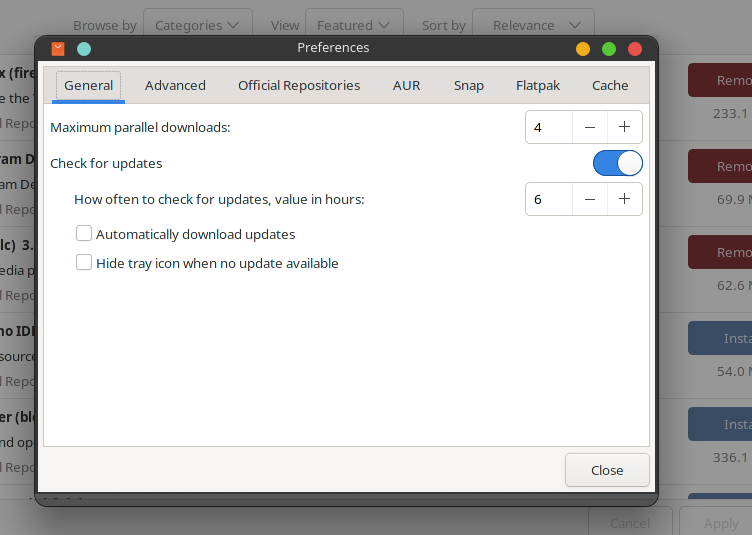Decrease the update check hours with minus
The width and height of the screenshot is (752, 535).
pyautogui.click(x=590, y=199)
